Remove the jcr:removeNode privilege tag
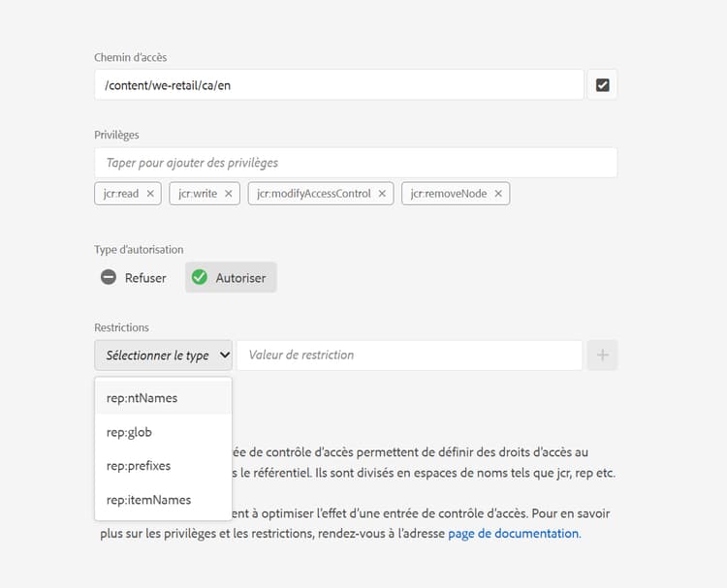Screen dimensions: 727x588 498,194
